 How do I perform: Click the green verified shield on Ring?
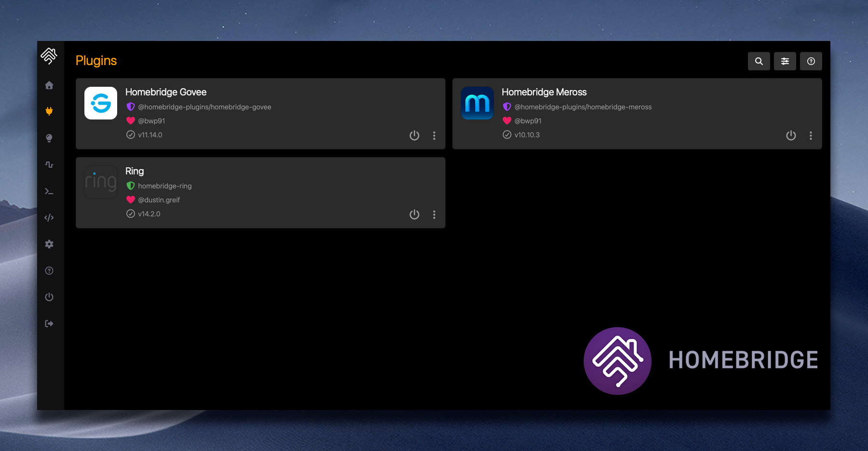(131, 186)
